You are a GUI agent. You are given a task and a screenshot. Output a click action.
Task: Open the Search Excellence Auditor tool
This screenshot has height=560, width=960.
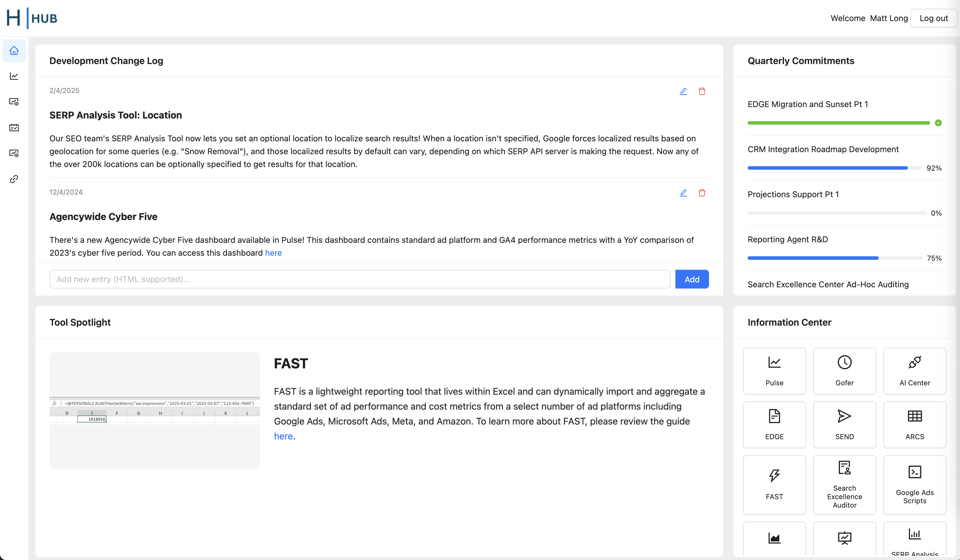[x=844, y=484]
